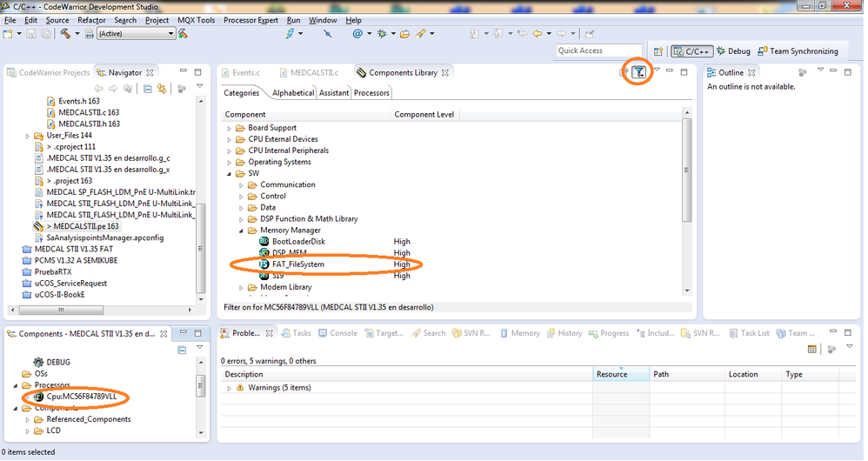The height and width of the screenshot is (461, 868).
Task: Collapse the SW category
Action: tap(230, 174)
